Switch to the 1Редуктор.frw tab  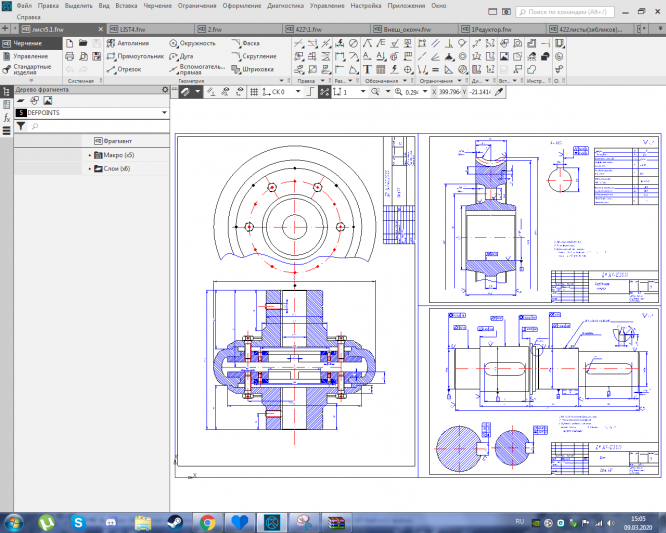490,31
